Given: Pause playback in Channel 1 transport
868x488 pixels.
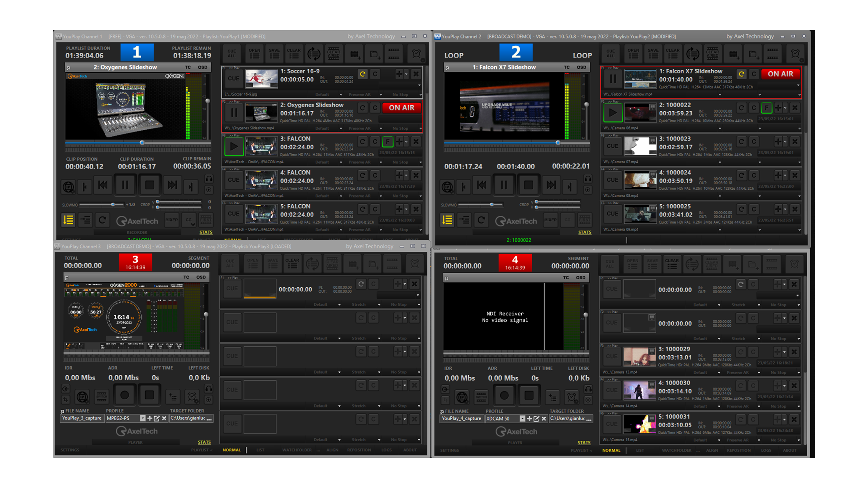Looking at the screenshot, I should tap(125, 185).
